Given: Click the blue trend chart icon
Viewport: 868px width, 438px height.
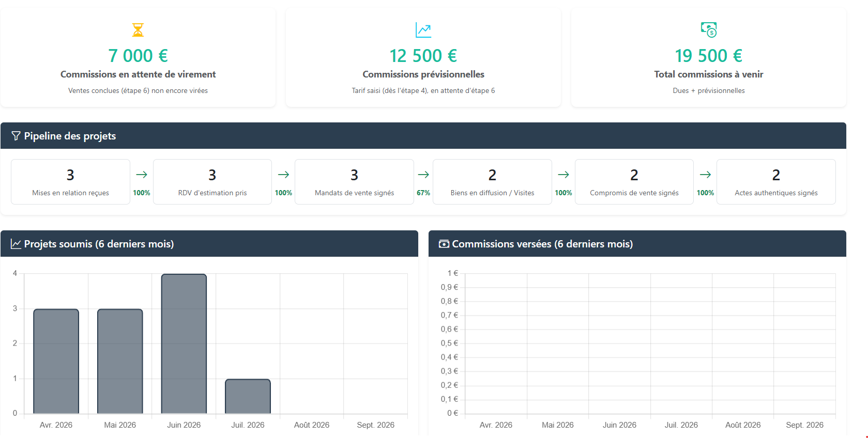Looking at the screenshot, I should click(423, 30).
